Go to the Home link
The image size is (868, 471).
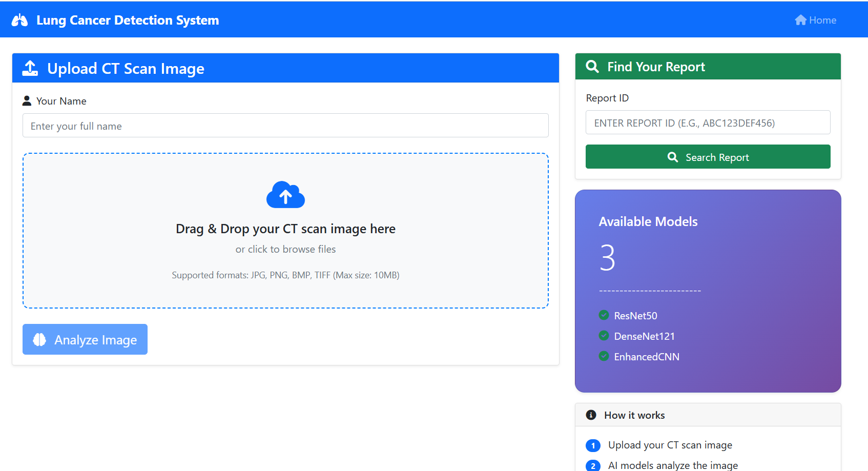[x=816, y=20]
